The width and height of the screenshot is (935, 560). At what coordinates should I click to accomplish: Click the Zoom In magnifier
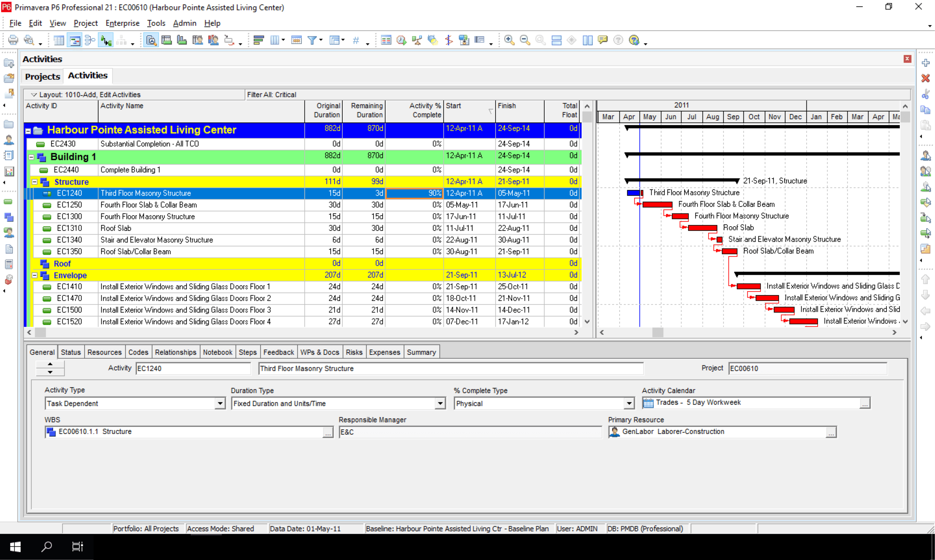coord(509,40)
